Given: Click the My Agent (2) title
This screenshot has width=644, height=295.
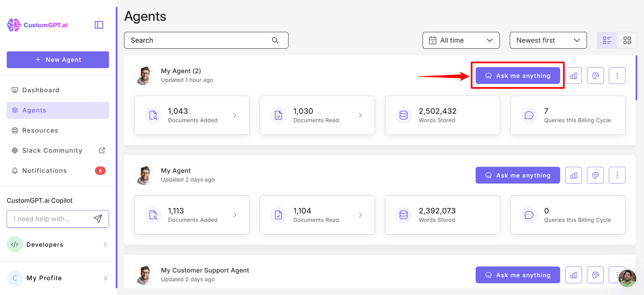Looking at the screenshot, I should click(181, 71).
